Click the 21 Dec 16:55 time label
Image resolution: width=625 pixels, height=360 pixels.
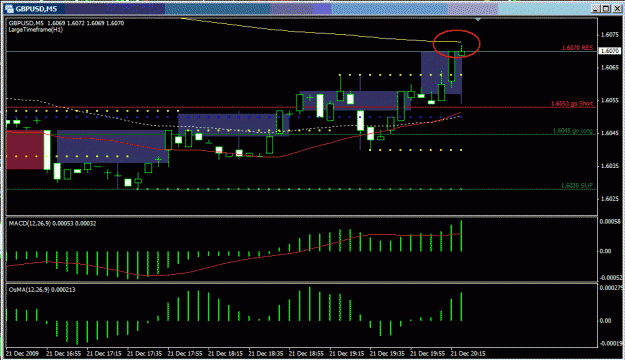[x=64, y=353]
